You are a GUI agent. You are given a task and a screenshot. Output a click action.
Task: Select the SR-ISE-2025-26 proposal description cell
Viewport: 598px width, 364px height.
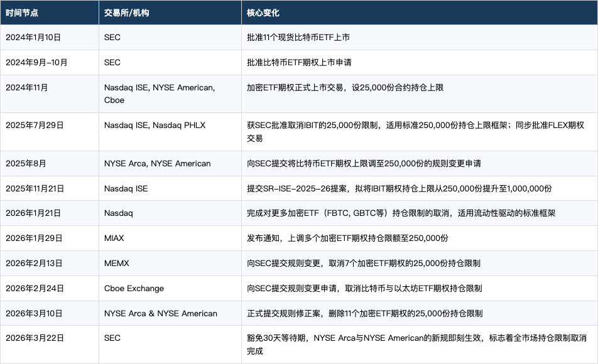(x=399, y=188)
